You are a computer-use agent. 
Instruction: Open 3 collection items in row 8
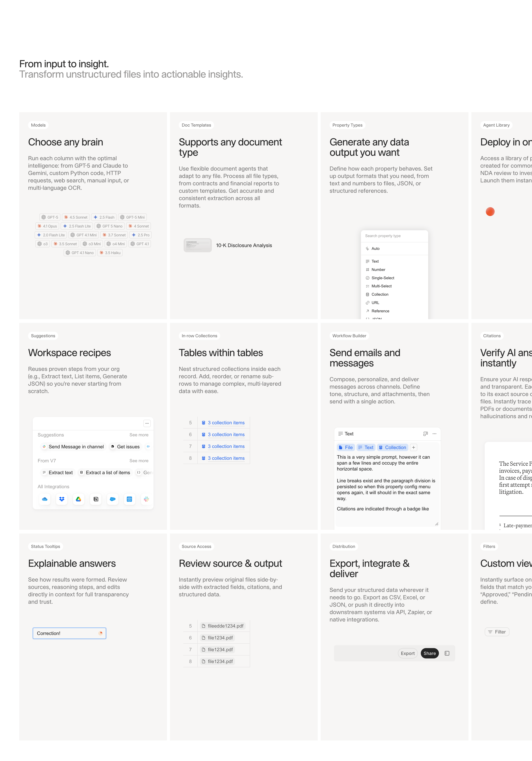[223, 458]
